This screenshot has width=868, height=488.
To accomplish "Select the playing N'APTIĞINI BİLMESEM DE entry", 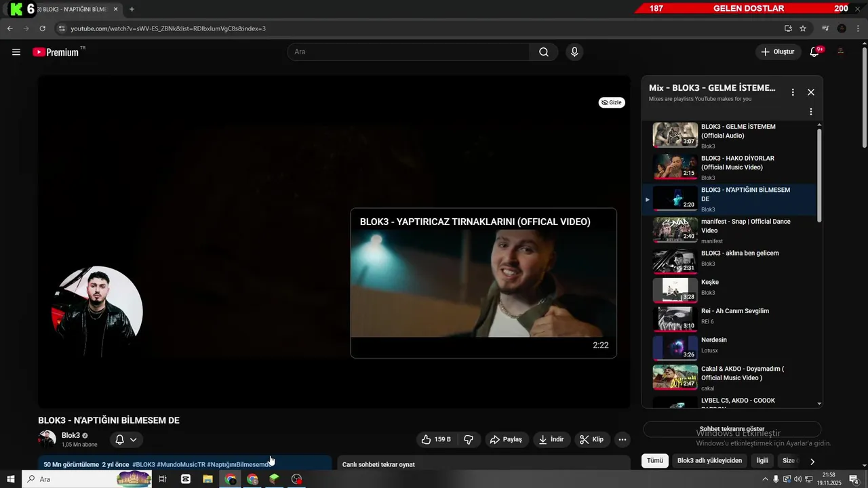I will pyautogui.click(x=730, y=199).
